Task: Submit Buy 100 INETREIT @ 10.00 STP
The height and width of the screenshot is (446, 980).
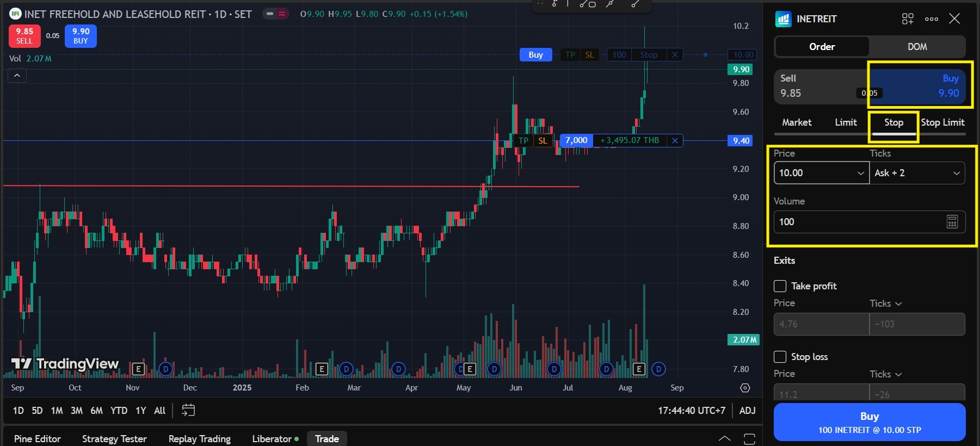Action: 870,422
